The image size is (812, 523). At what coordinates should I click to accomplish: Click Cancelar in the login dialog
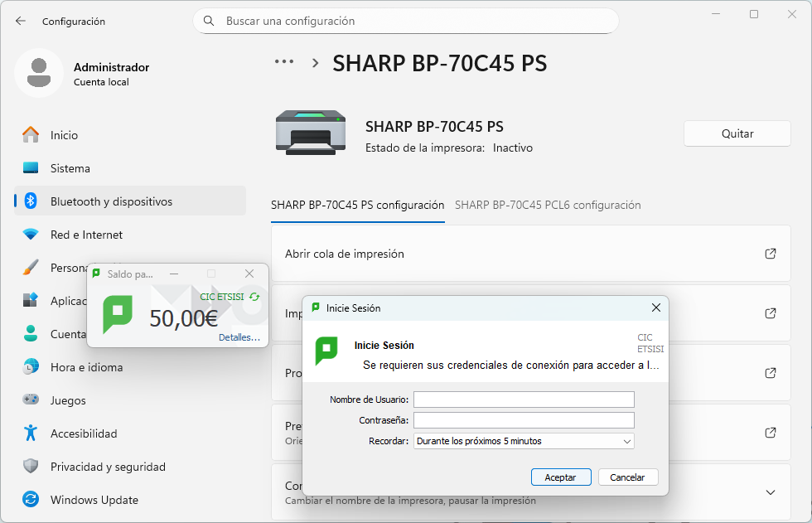tap(628, 477)
